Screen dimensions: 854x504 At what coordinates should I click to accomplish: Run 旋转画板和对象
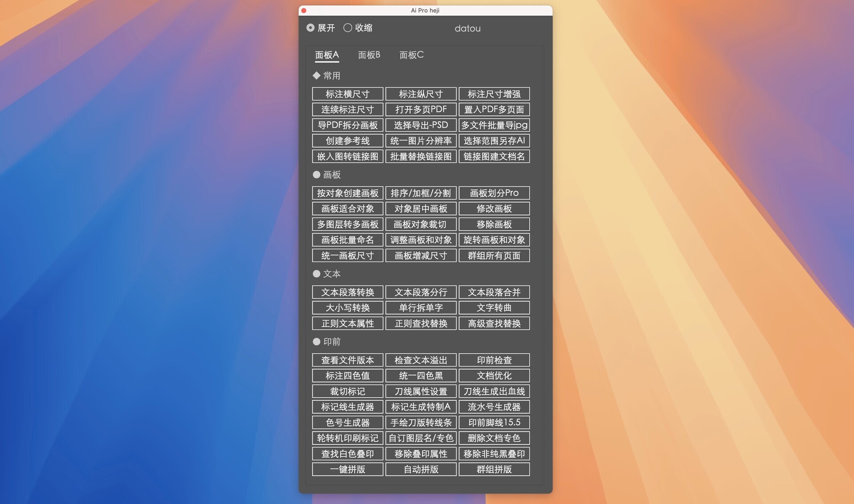tap(494, 240)
